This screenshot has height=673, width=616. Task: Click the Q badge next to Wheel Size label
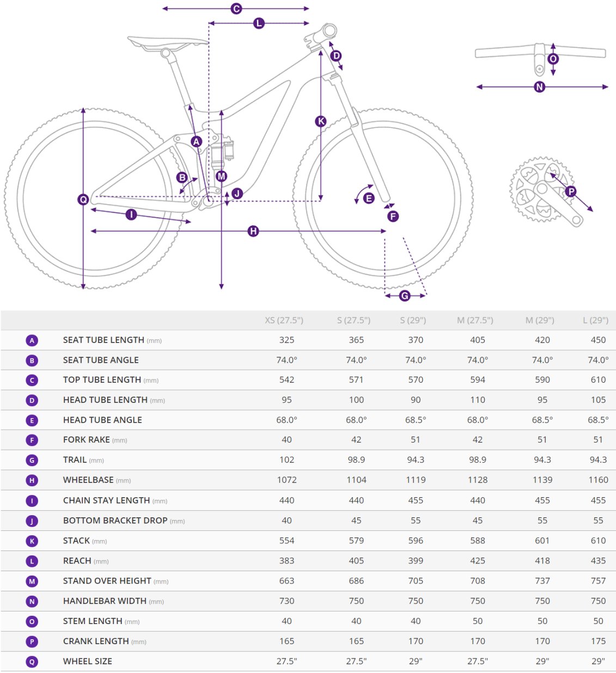[32, 662]
